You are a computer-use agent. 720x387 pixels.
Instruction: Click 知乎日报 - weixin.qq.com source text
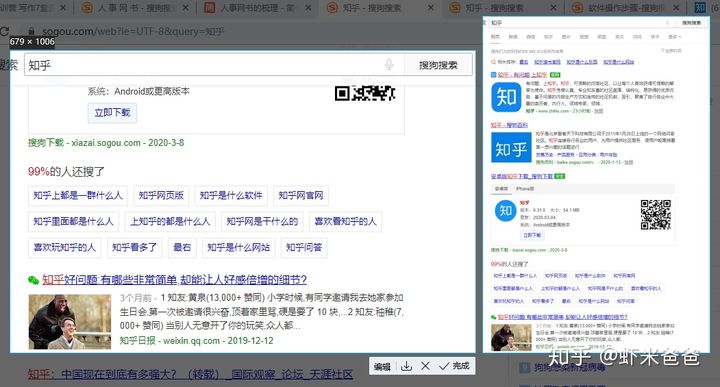tap(197, 341)
